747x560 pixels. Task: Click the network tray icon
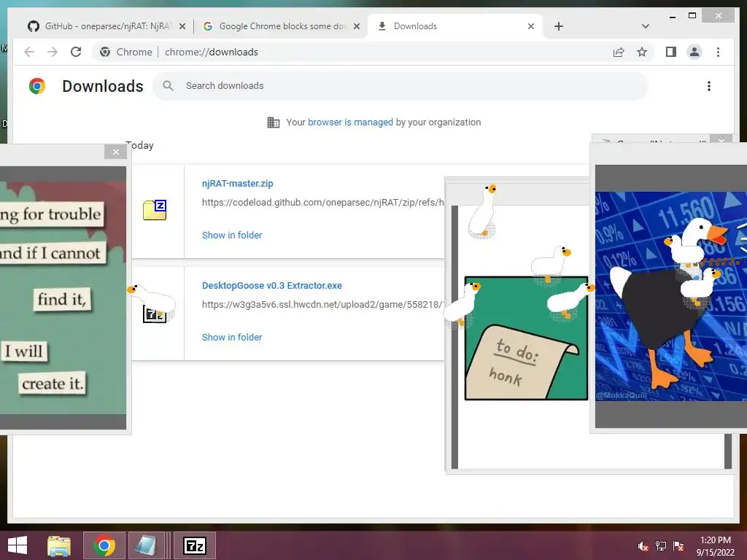point(661,546)
